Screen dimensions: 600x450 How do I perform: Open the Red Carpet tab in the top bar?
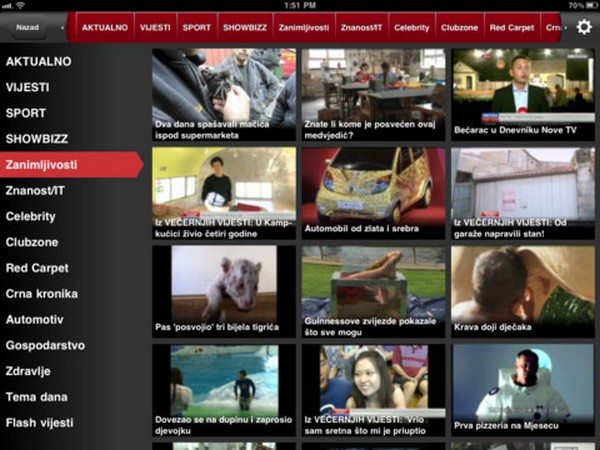[x=512, y=28]
